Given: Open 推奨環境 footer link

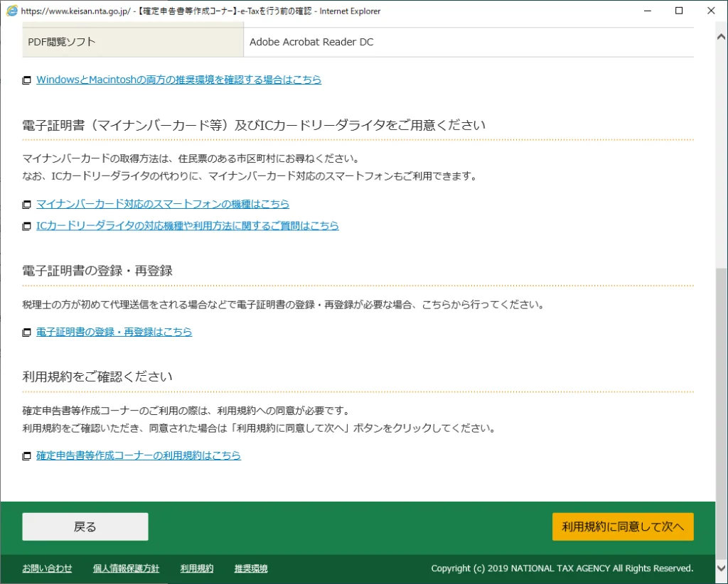Looking at the screenshot, I should click(x=251, y=568).
